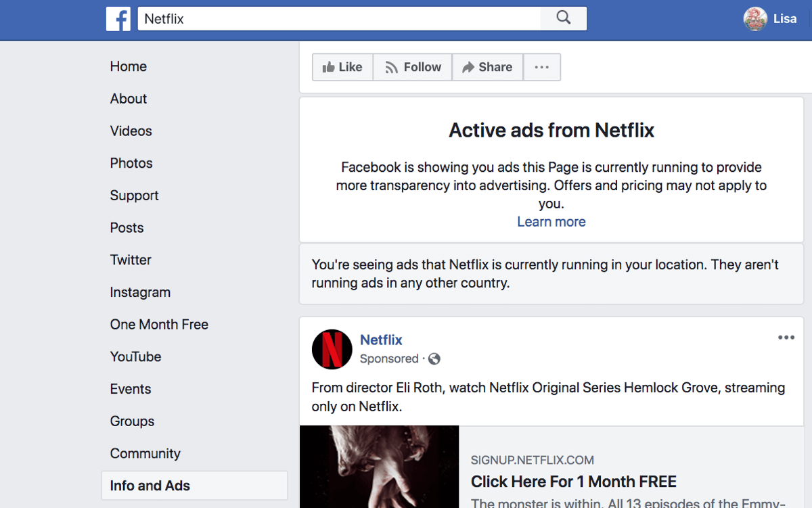Image resolution: width=812 pixels, height=508 pixels.
Task: Open the Groups section
Action: [133, 421]
